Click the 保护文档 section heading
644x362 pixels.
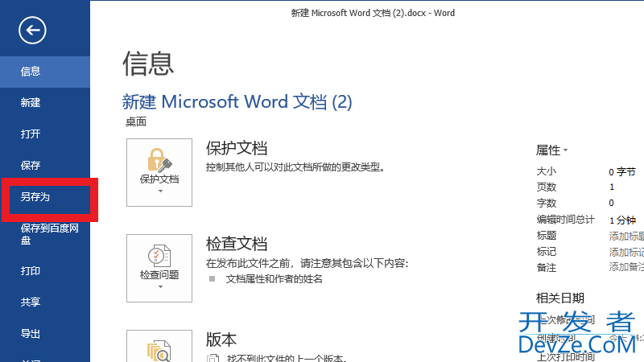coord(237,148)
